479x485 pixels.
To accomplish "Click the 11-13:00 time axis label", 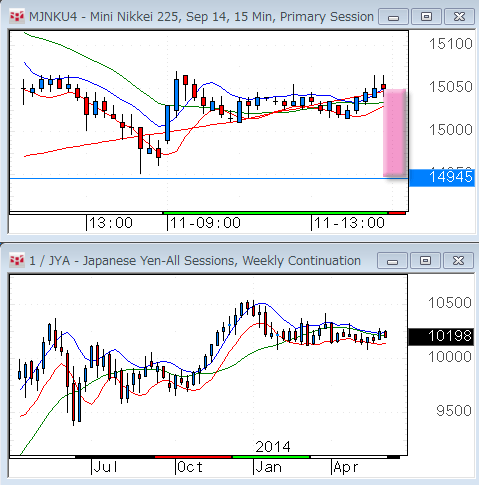I will 349,223.
